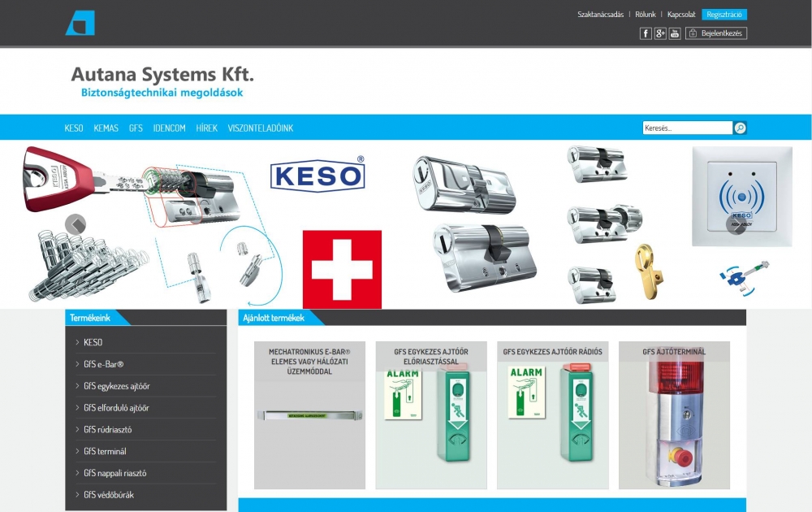This screenshot has height=512, width=812.
Task: Open GFS egykezes ajtóőr rádiós card
Action: 552,415
